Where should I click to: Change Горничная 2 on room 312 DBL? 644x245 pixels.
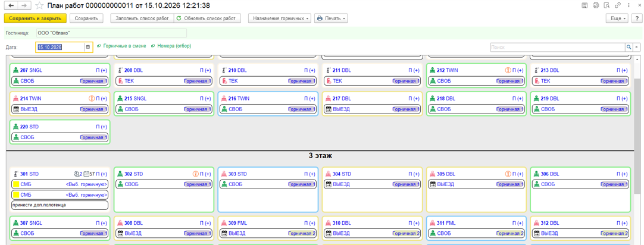pyautogui.click(x=614, y=234)
